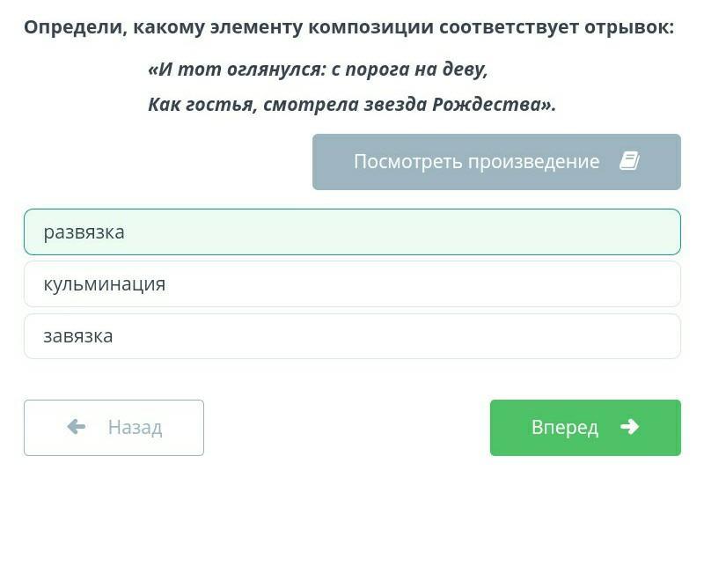Screen dimensions: 704x588
Task: Click the book icon on view-work button
Action: point(629,161)
